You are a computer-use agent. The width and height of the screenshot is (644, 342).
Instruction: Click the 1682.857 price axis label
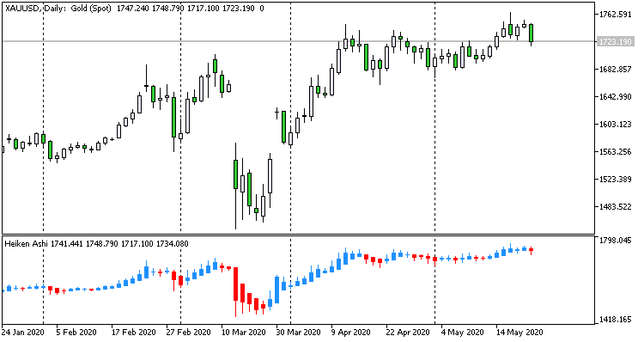point(615,69)
